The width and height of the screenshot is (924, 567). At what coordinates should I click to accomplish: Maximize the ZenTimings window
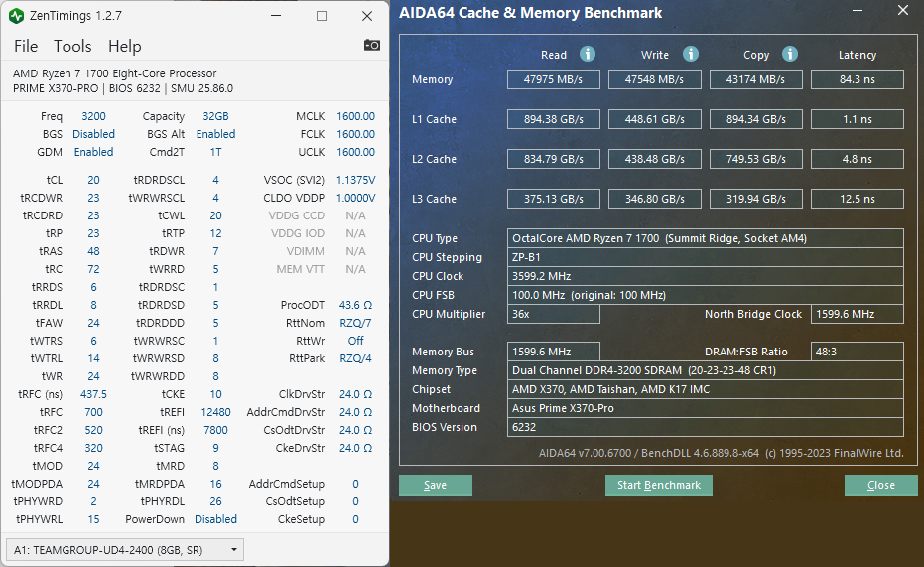(x=322, y=16)
